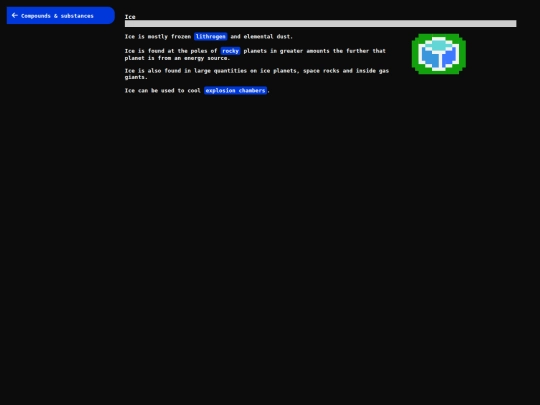Open the explosion chambers link
The image size is (540, 405).
pos(236,91)
